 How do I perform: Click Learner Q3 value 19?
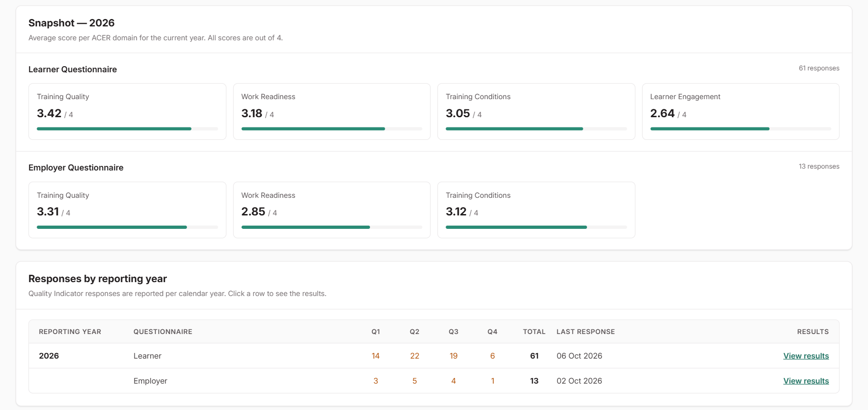[453, 356]
